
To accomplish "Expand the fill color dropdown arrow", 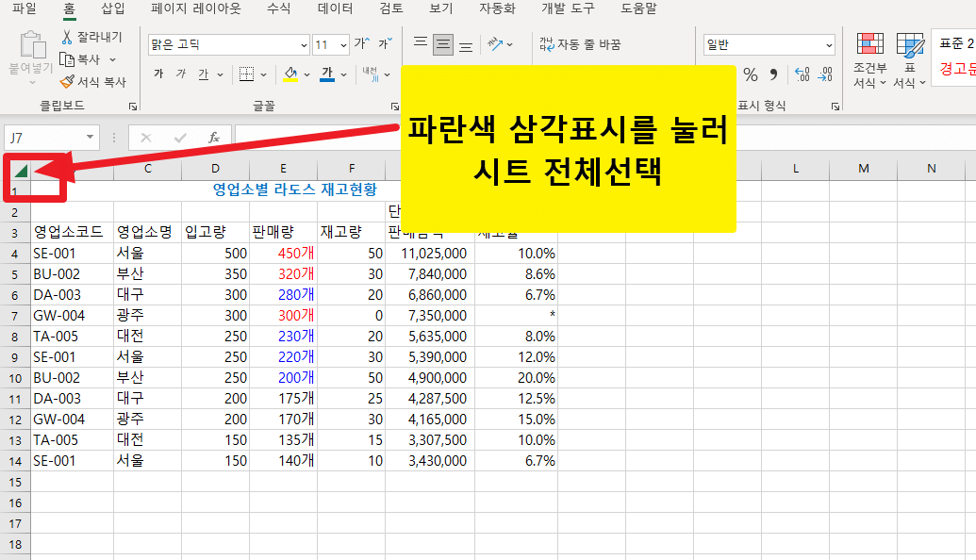I will coord(306,74).
